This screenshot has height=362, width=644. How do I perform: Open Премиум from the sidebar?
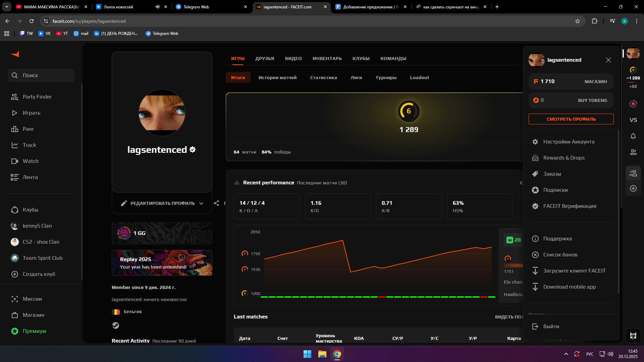[15, 331]
